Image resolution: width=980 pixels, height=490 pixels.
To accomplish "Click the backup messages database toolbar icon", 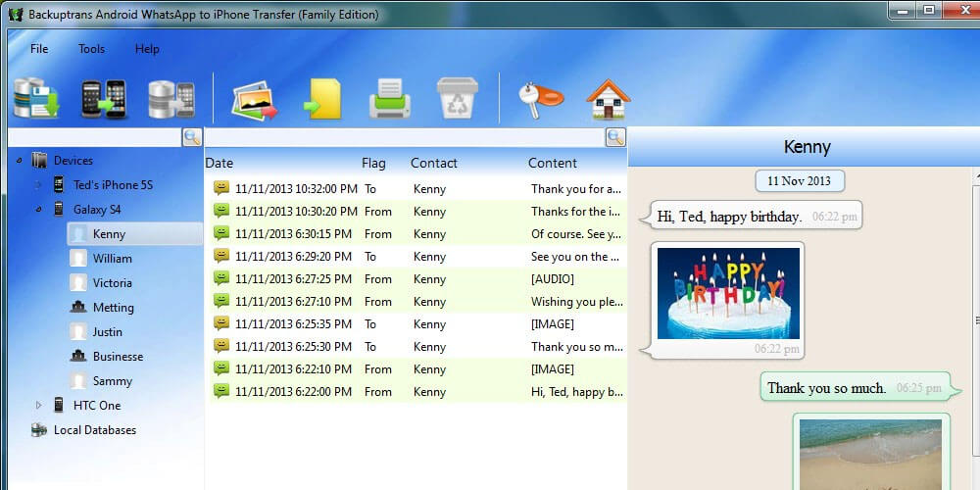I will click(x=36, y=98).
